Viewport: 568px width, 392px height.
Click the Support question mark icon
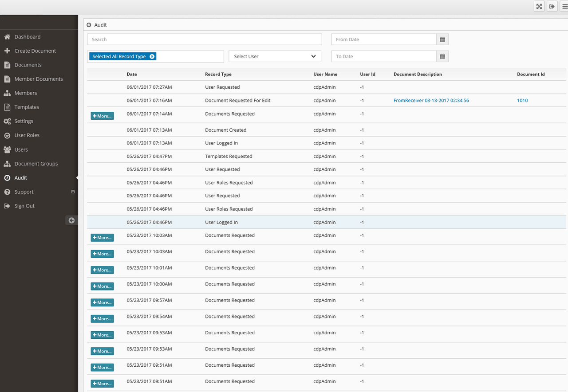coord(7,192)
